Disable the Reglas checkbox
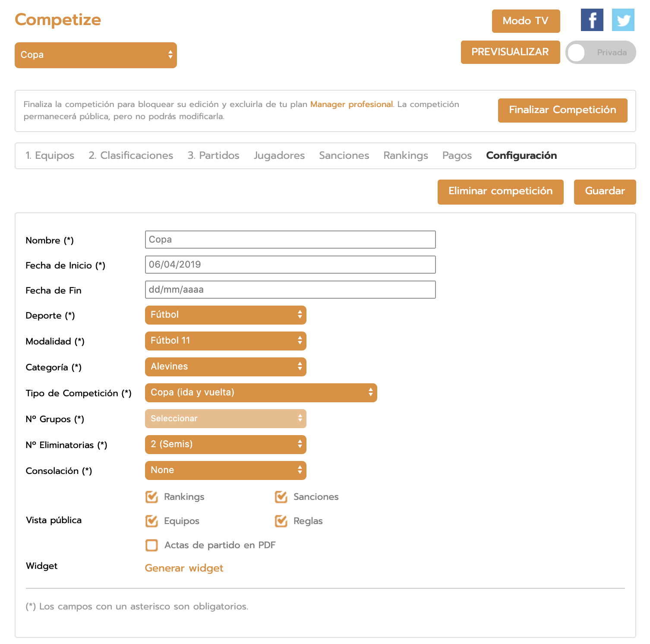The width and height of the screenshot is (650, 644). [281, 521]
